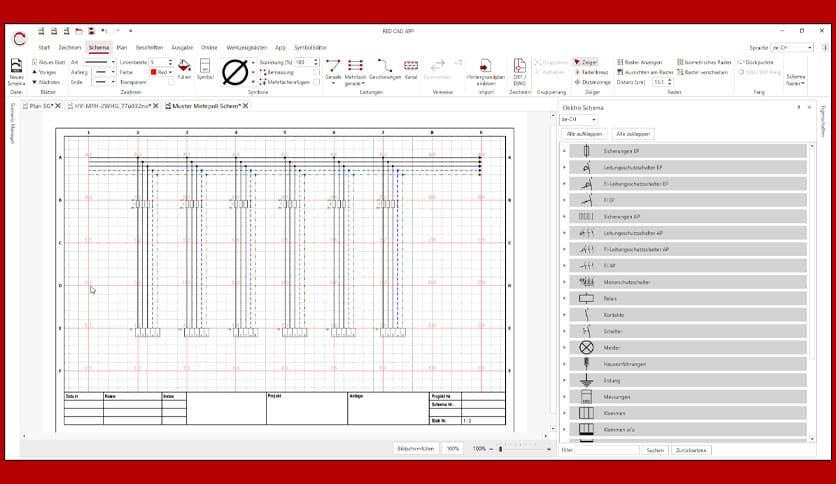Image resolution: width=836 pixels, height=484 pixels.
Task: Open the Ende line end dropdown
Action: [113, 82]
